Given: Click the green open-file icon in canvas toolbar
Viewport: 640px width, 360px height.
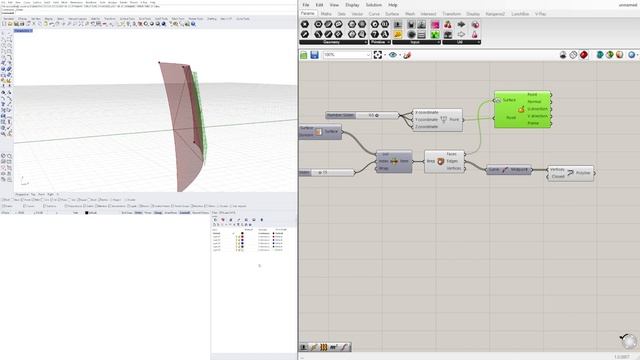Looking at the screenshot, I should point(304,55).
